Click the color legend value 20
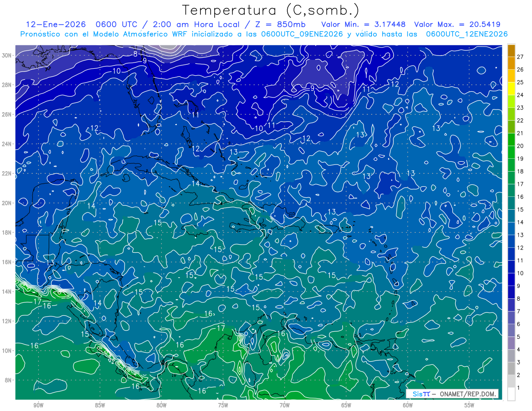 (520, 146)
